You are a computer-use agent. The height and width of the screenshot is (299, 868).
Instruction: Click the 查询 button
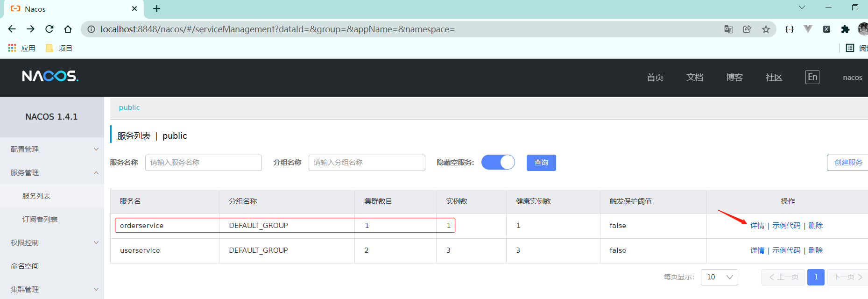coord(541,163)
